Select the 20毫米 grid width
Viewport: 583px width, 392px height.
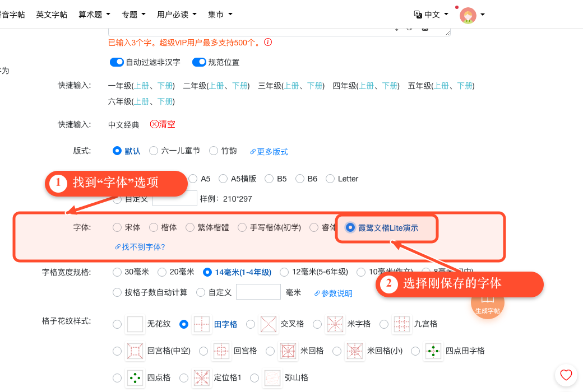[162, 272]
